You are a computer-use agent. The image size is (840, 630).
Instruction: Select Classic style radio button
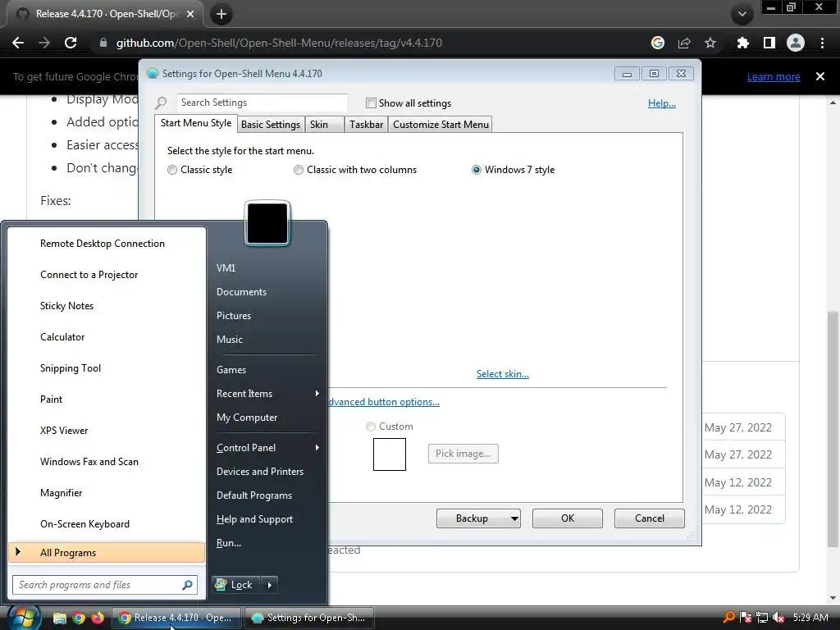pyautogui.click(x=172, y=170)
